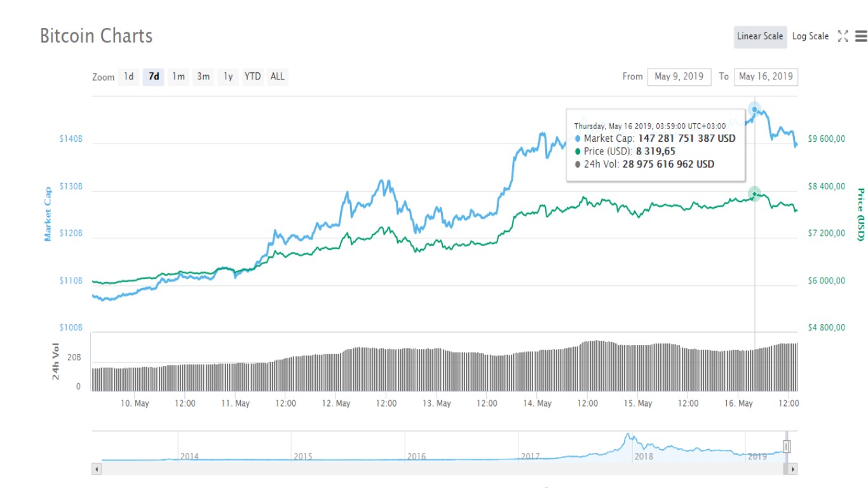Set zoom to ALL
The image size is (868, 488).
278,77
